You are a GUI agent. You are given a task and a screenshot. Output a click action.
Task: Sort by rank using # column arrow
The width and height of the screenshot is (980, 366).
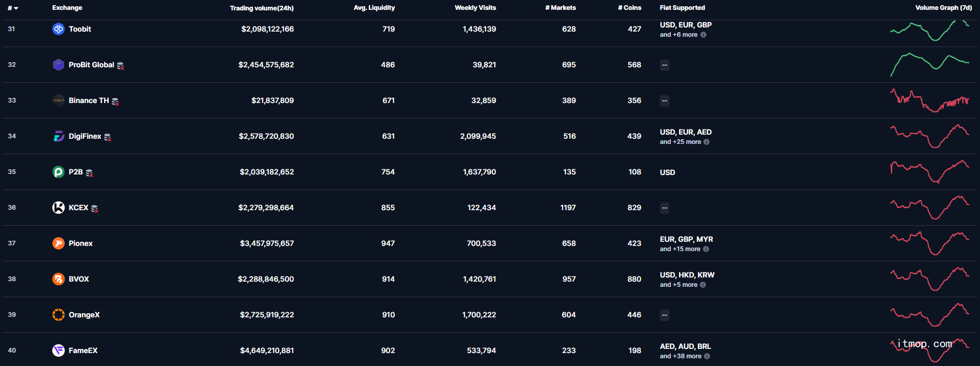click(x=13, y=8)
